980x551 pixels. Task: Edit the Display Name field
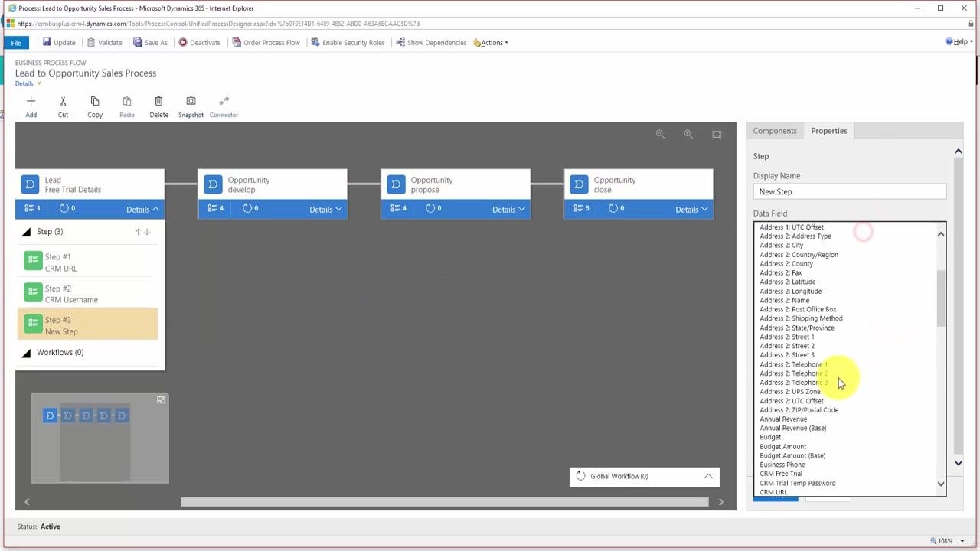pyautogui.click(x=850, y=192)
